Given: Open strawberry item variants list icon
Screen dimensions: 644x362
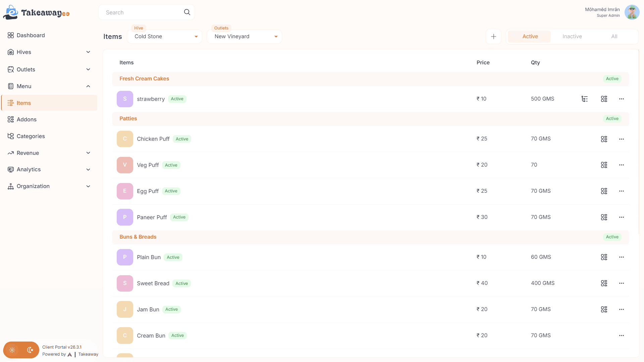Looking at the screenshot, I should tap(585, 99).
